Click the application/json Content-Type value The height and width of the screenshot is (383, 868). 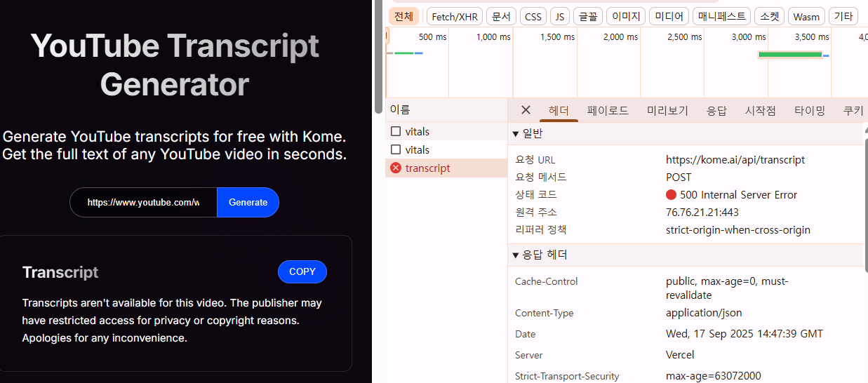pos(704,313)
